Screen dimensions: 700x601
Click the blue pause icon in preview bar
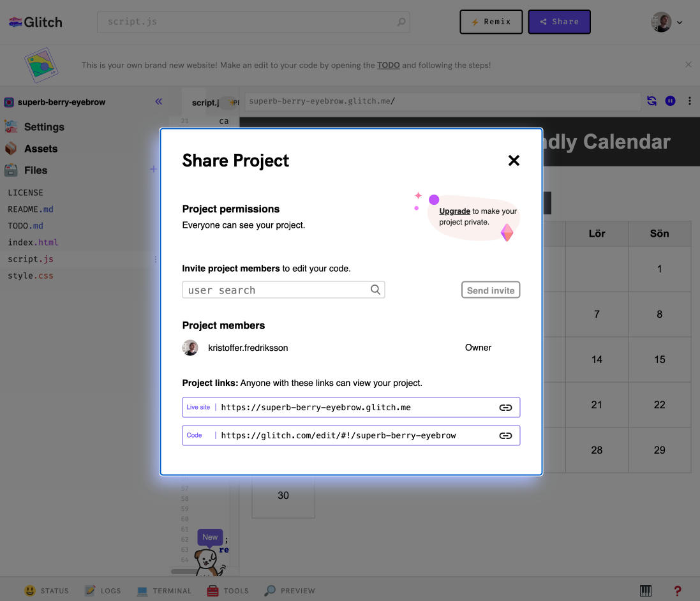pyautogui.click(x=670, y=101)
